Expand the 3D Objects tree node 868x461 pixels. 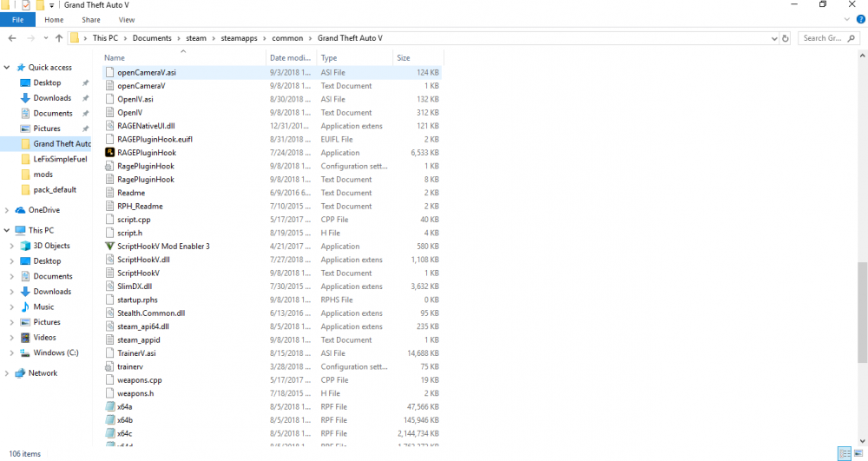(11, 246)
